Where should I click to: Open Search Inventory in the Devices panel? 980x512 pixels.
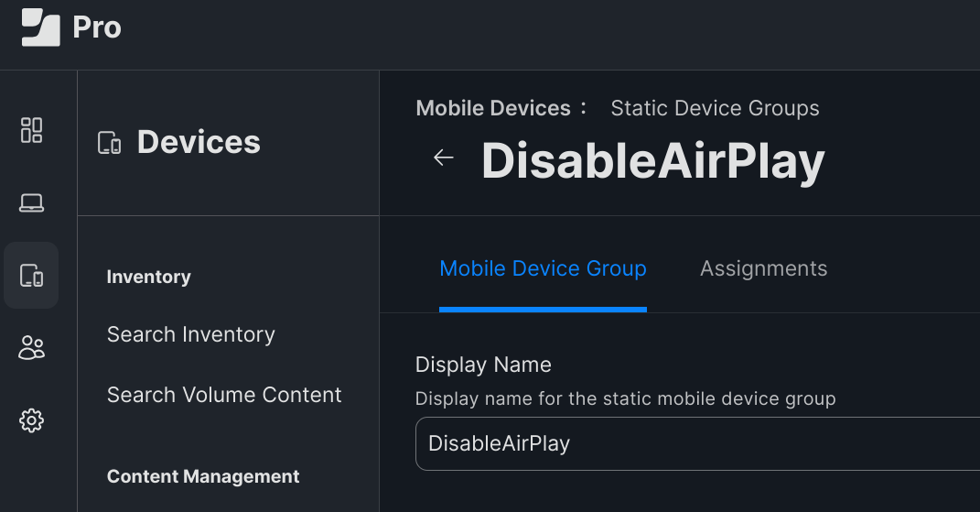(190, 334)
